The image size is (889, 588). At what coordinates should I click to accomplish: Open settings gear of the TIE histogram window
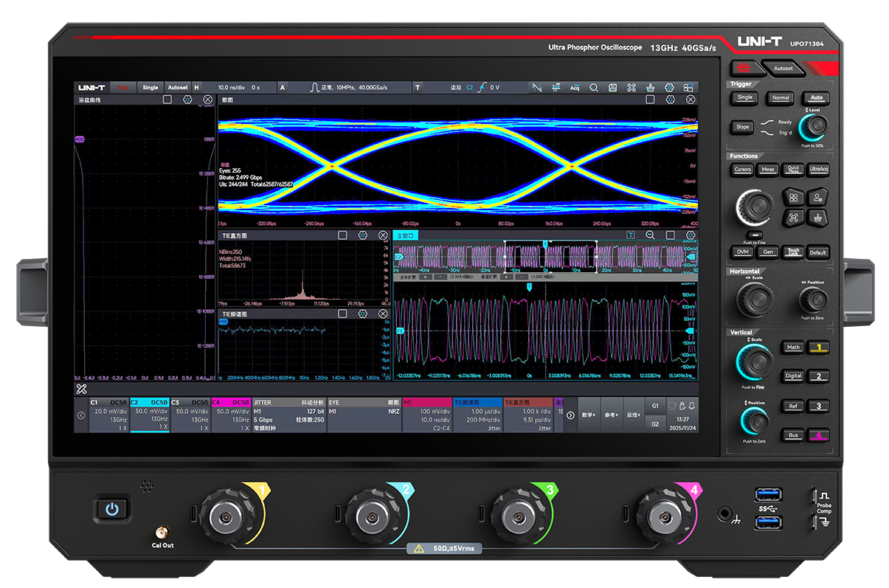362,235
